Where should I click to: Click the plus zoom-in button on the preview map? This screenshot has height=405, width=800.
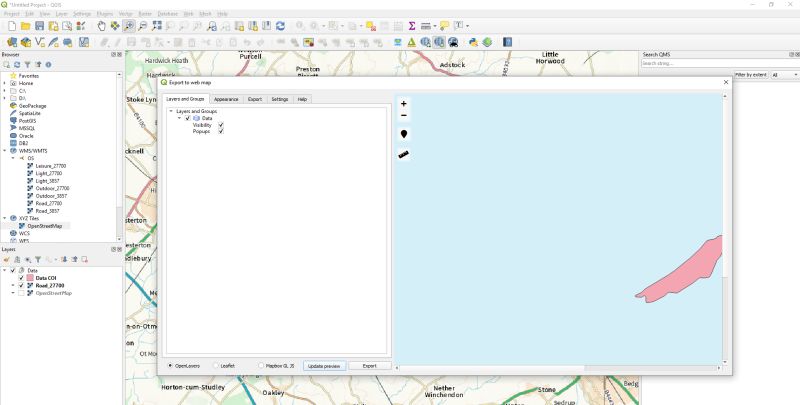point(404,104)
